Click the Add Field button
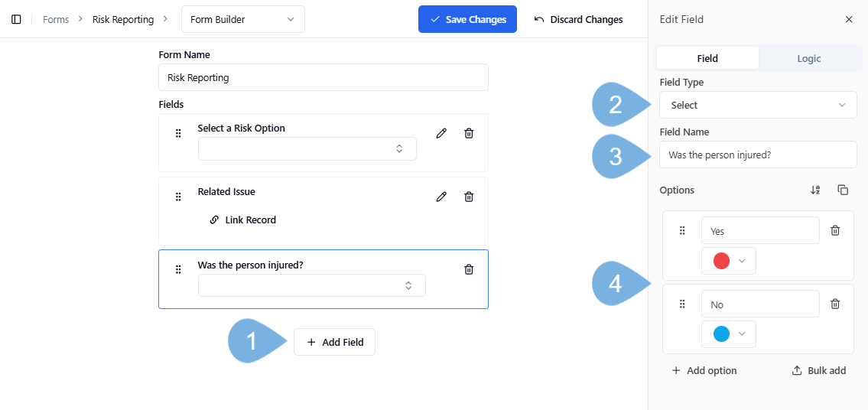The height and width of the screenshot is (410, 868). (x=334, y=342)
